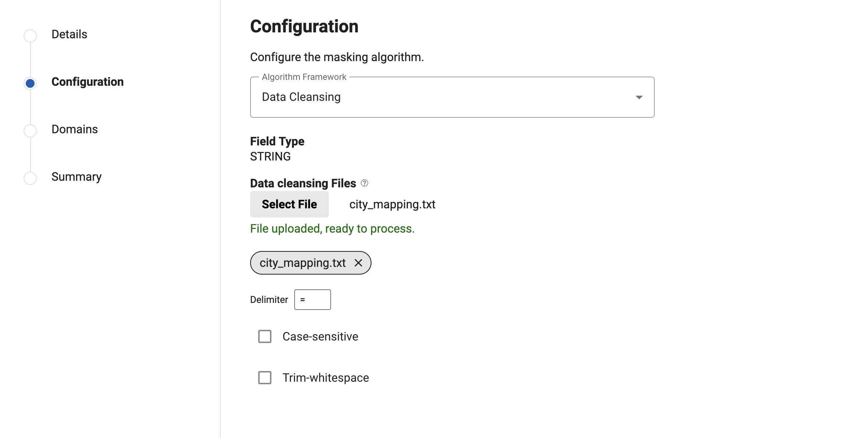Click the Configuration step blue circle
The image size is (868, 438).
click(30, 83)
